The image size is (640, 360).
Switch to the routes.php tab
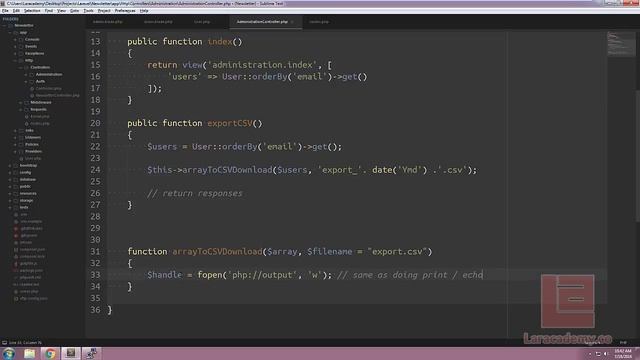click(319, 22)
